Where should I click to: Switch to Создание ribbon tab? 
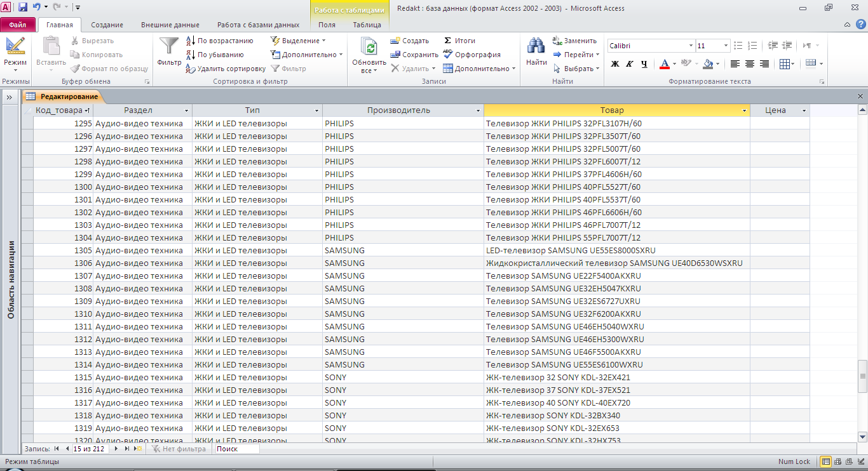coord(107,25)
